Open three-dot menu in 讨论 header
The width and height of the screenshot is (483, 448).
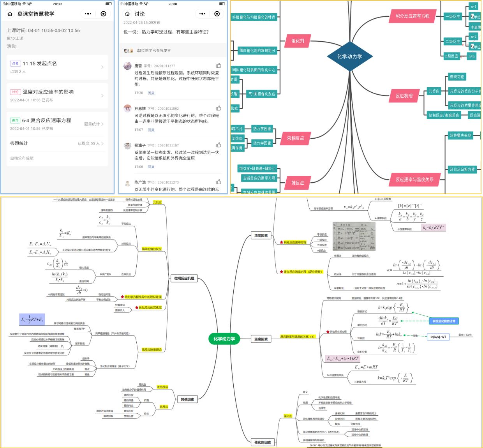point(202,14)
